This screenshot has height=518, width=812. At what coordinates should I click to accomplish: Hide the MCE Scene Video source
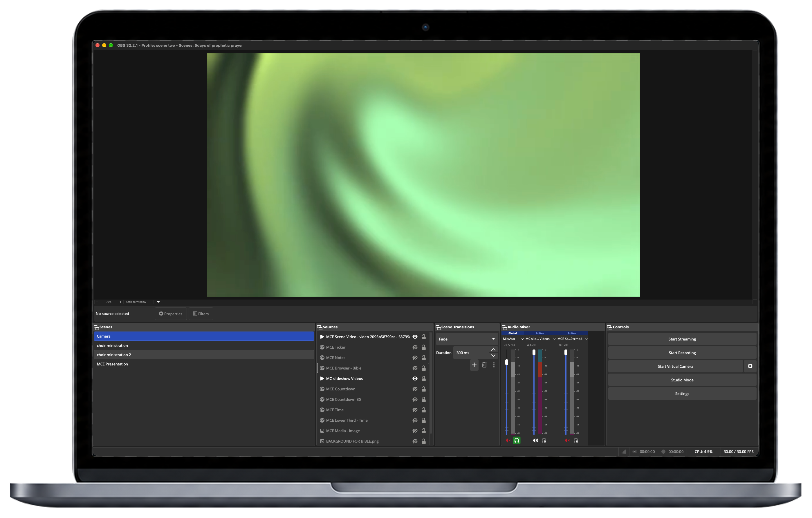415,337
